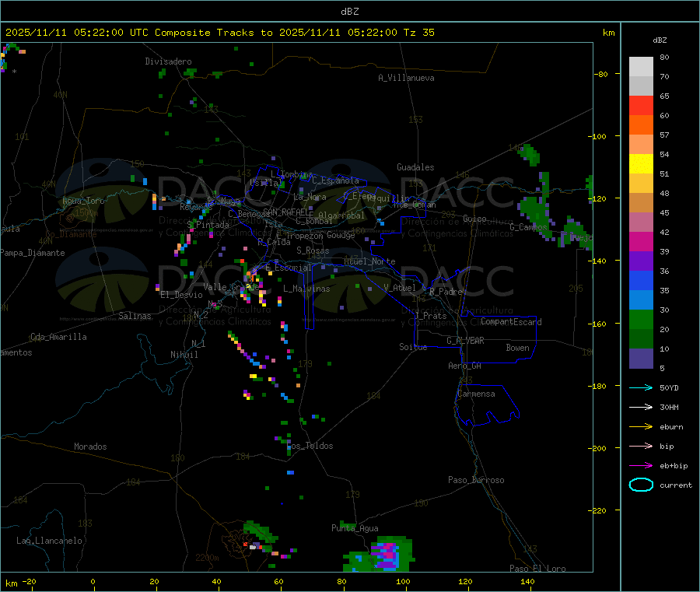Click the 'CompartEscard' map label
Screen dimensions: 700x592
pos(511,322)
